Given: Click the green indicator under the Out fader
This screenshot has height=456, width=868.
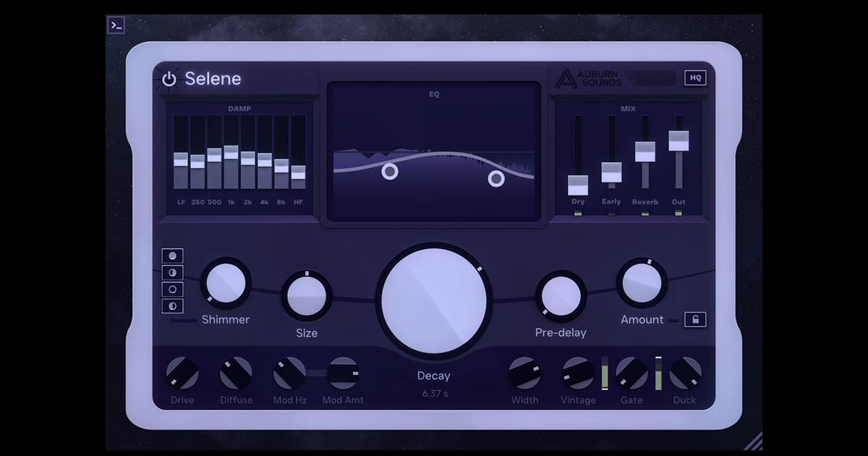Looking at the screenshot, I should coord(678,214).
